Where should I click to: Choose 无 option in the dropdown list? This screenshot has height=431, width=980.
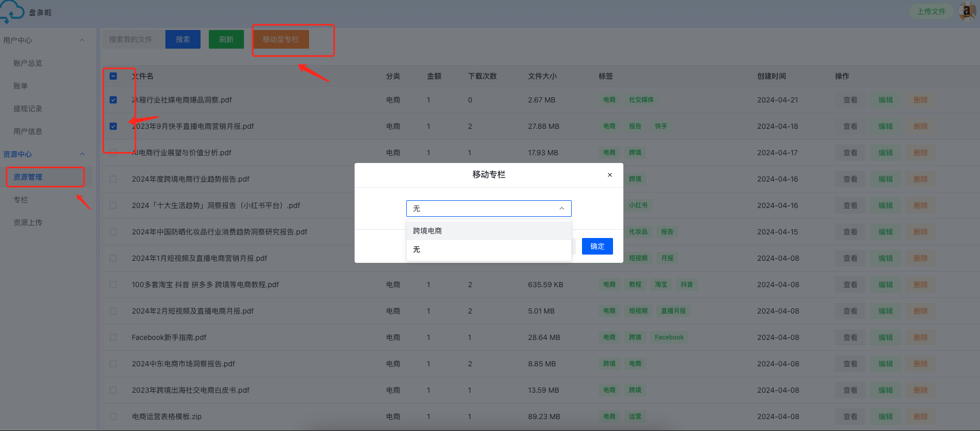[489, 249]
